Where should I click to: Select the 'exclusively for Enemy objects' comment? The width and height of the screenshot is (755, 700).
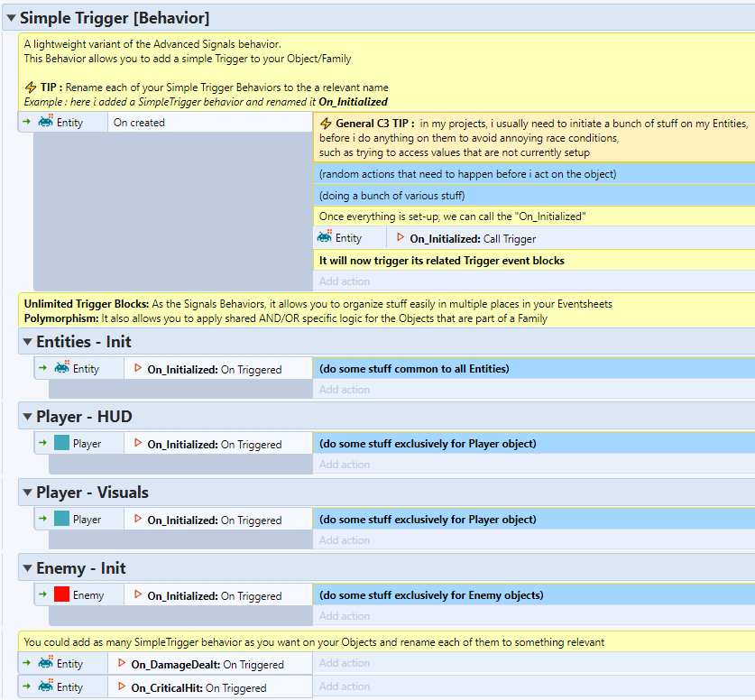click(x=534, y=595)
